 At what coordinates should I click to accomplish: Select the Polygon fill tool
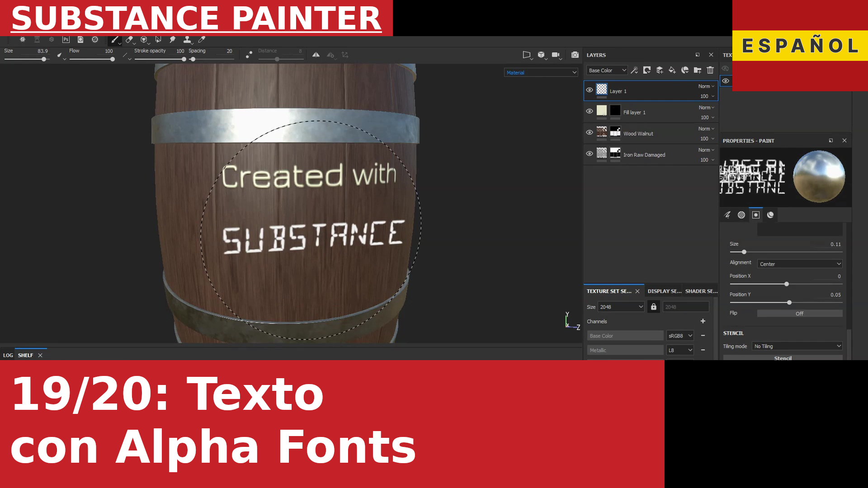click(158, 40)
